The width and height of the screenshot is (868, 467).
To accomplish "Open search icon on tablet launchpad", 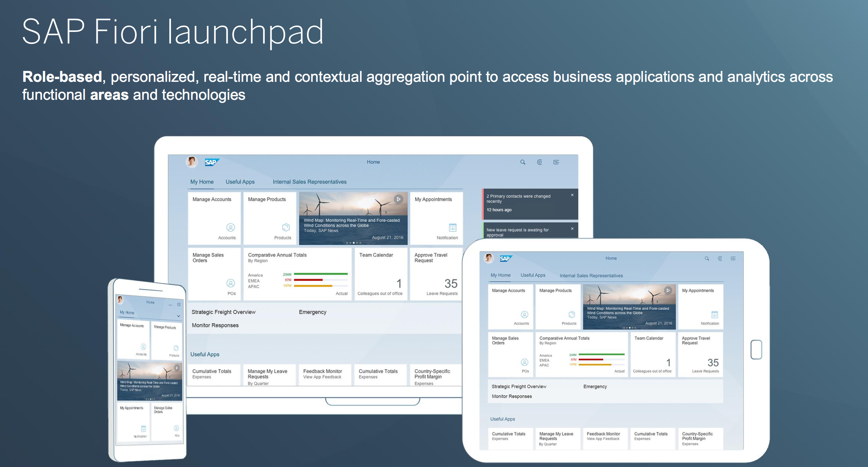I will click(707, 258).
